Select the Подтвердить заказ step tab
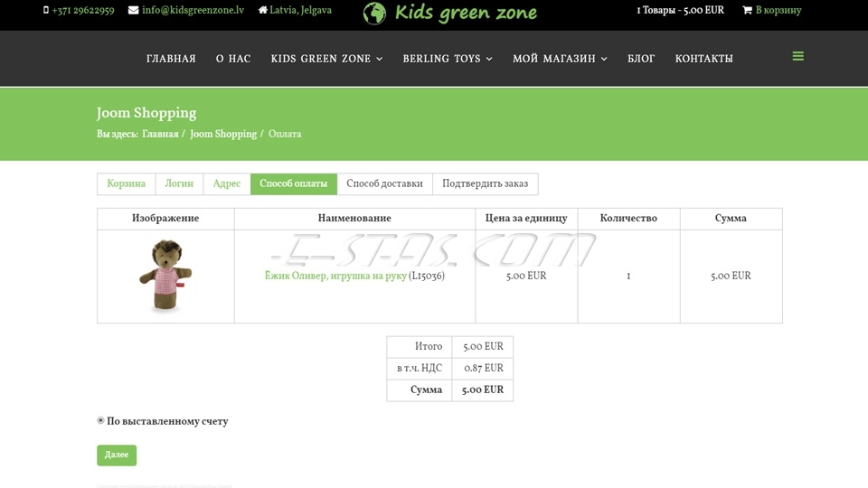This screenshot has width=868, height=488. 485,183
